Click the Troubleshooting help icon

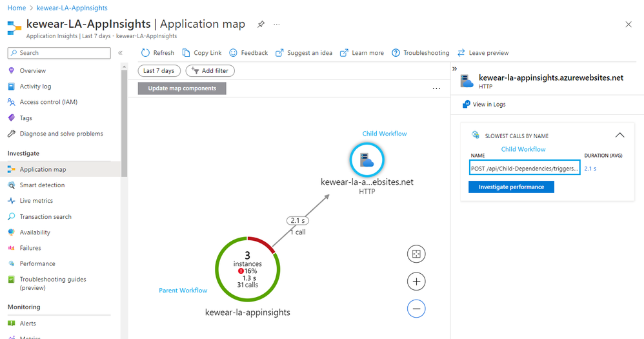(x=396, y=52)
